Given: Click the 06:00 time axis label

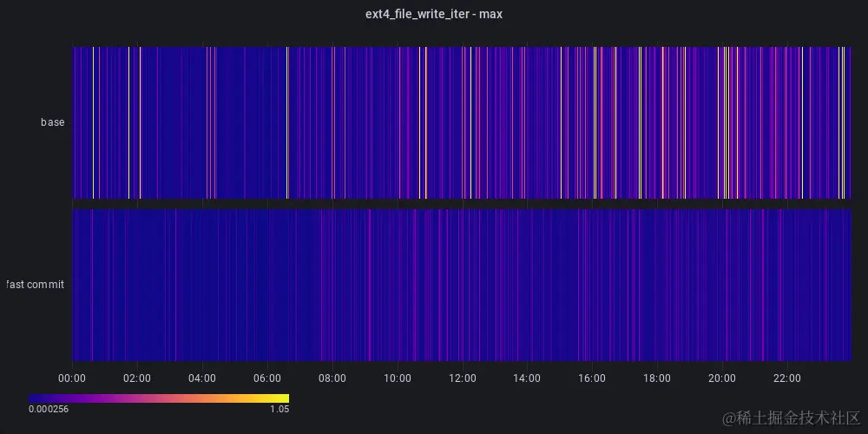Looking at the screenshot, I should (x=266, y=378).
